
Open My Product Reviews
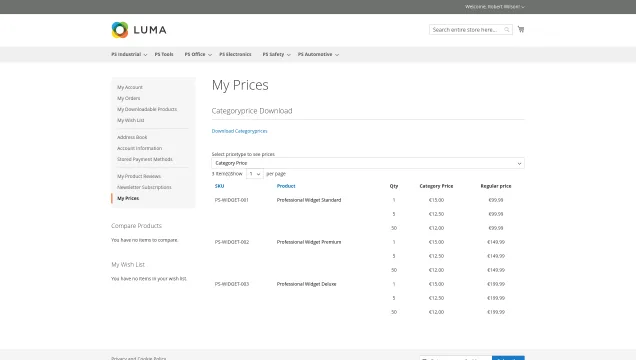(x=139, y=176)
